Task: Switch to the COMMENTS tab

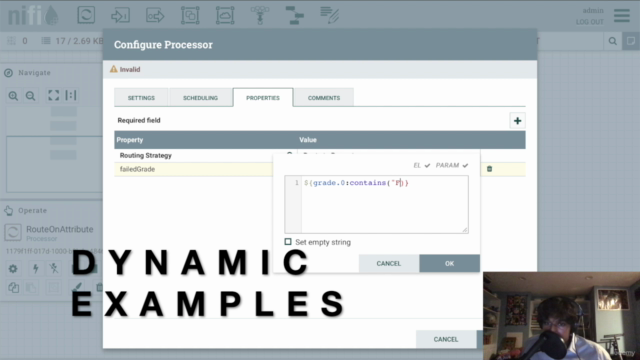Action: click(x=324, y=98)
